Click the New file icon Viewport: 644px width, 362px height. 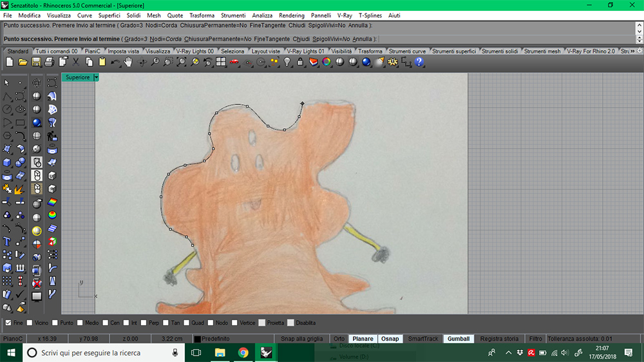(x=10, y=62)
